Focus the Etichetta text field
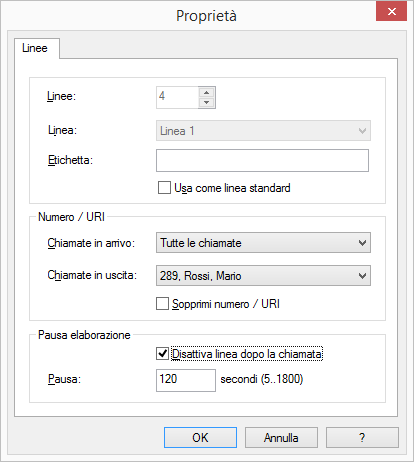This screenshot has width=414, height=462. point(262,160)
